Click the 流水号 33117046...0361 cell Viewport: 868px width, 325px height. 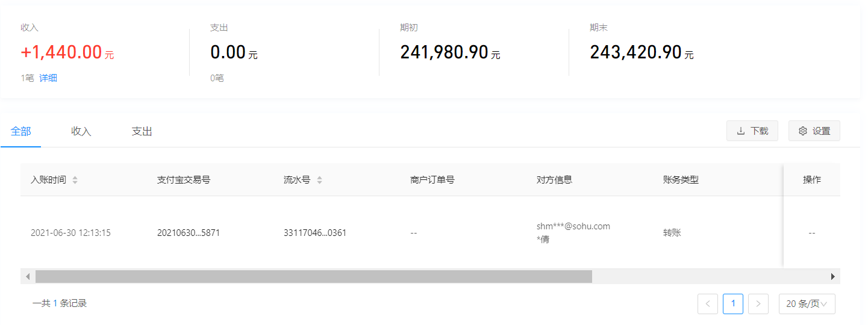tap(315, 232)
